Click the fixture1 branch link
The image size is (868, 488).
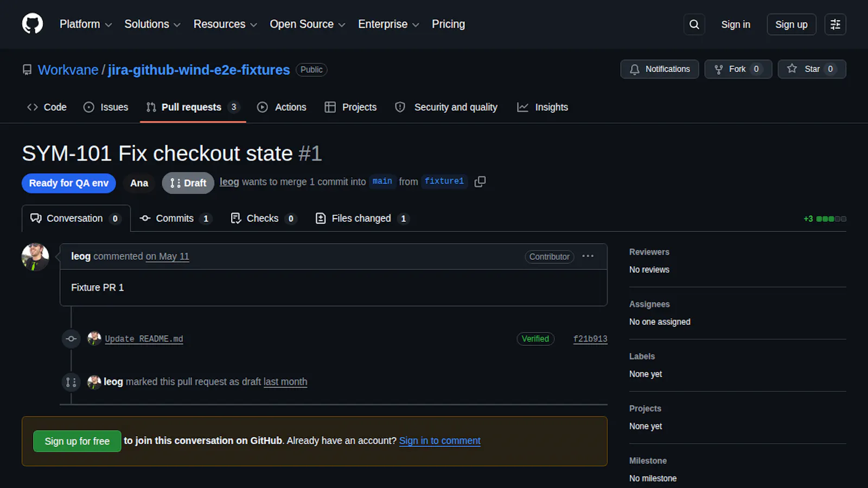click(x=444, y=181)
